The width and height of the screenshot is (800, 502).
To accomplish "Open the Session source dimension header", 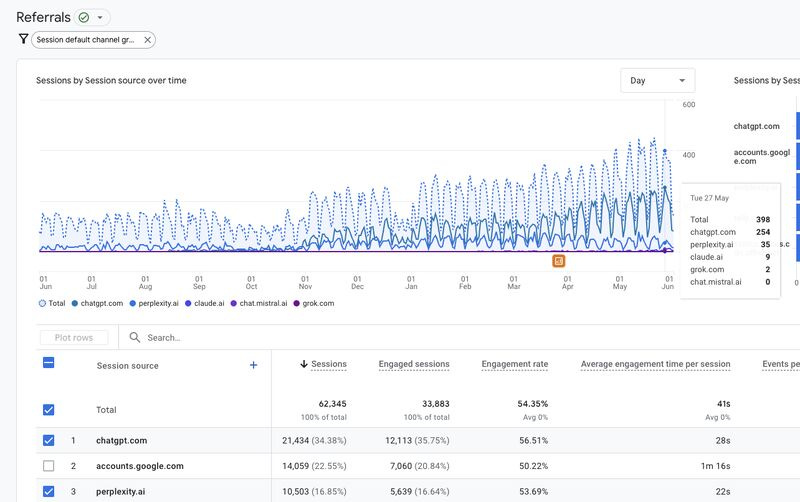I will click(x=128, y=366).
